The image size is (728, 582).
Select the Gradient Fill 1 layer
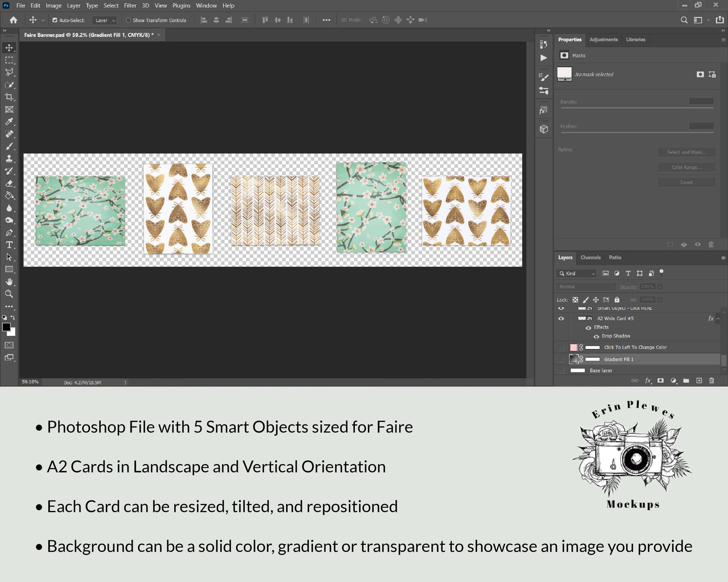[619, 359]
